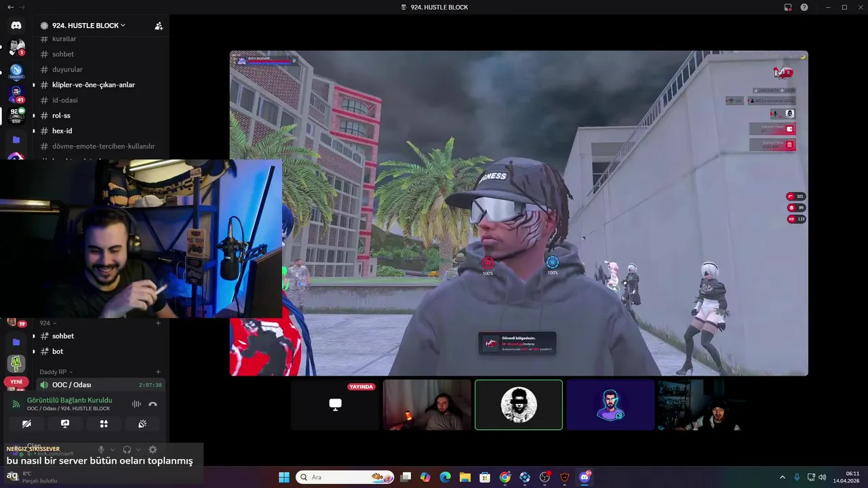The height and width of the screenshot is (488, 868).
Task: Add channel to Daddy RP category
Action: pos(158,372)
